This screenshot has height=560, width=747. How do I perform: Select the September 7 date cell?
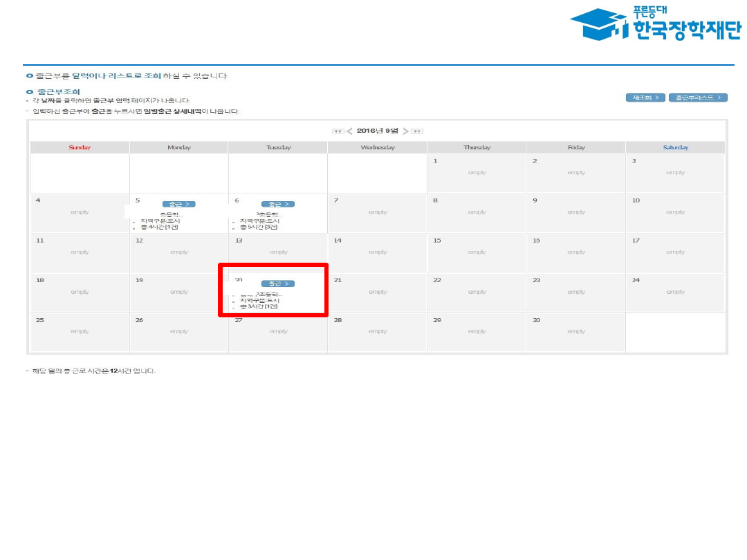[377, 212]
